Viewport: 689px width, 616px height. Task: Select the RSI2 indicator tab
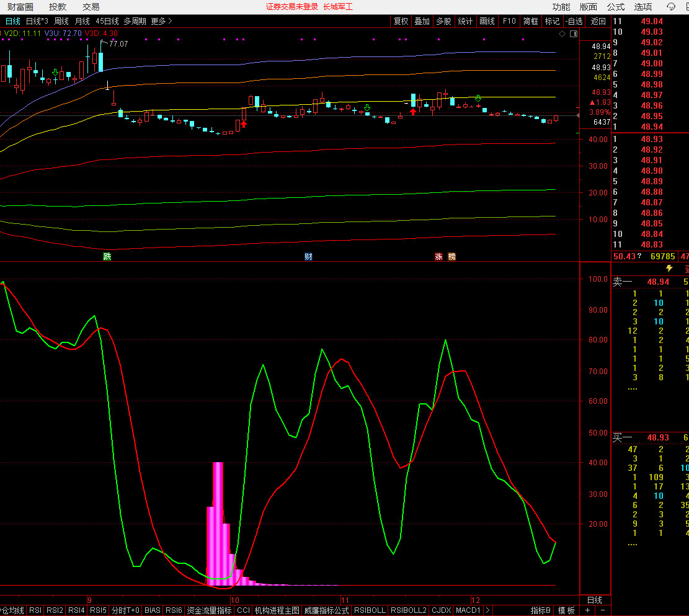[x=55, y=610]
